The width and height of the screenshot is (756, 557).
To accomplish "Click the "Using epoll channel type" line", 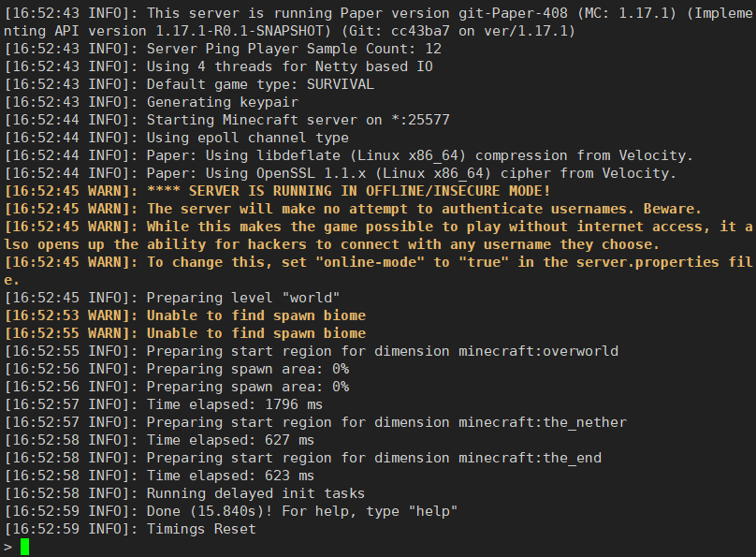I will coord(247,138).
